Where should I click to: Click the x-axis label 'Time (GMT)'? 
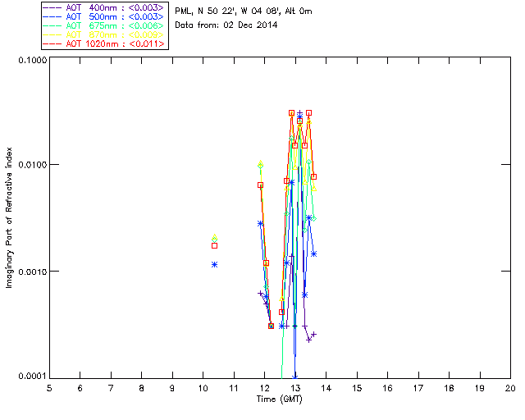point(279,399)
